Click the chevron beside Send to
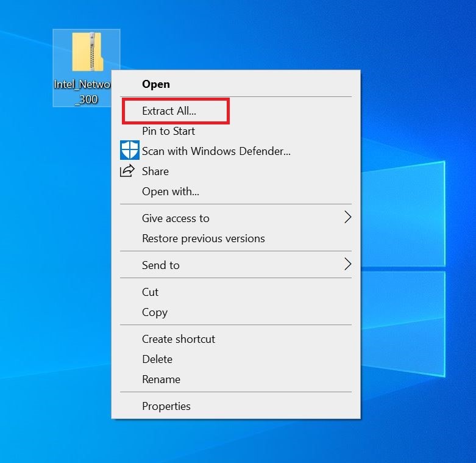Viewport: 476px width, 463px height. (x=347, y=264)
